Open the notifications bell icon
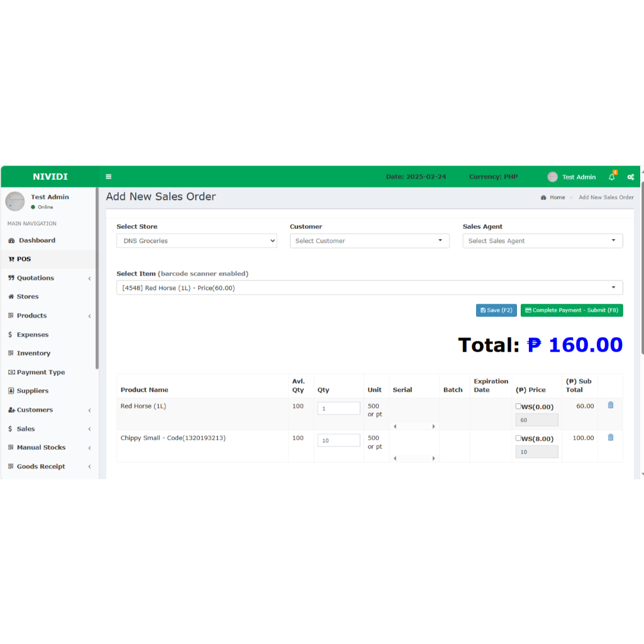The height and width of the screenshot is (644, 644). (612, 177)
